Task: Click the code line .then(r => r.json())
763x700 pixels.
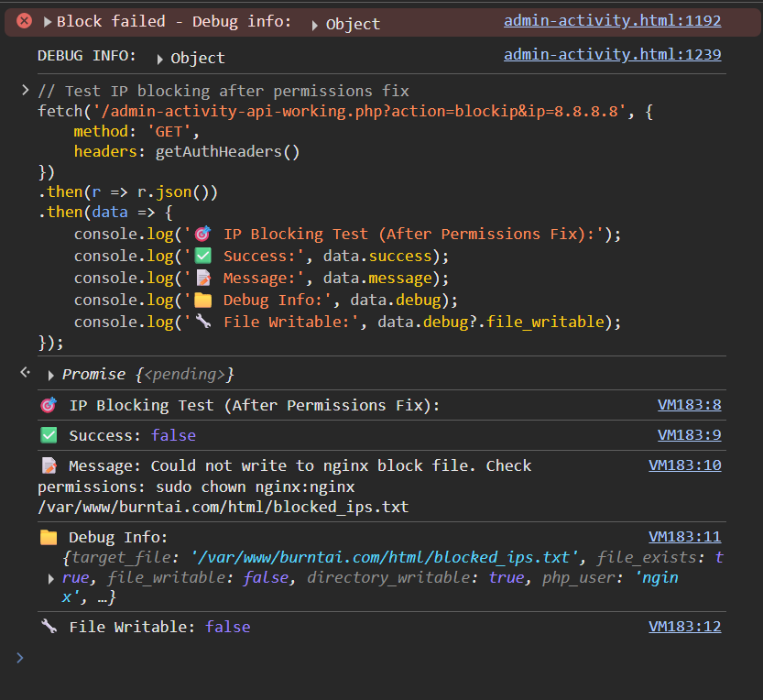Action: point(128,192)
